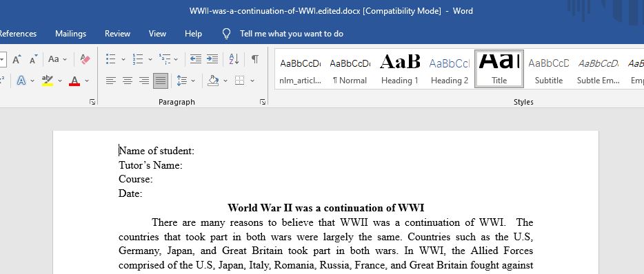Open shading color dropdown arrow
644x274 pixels.
(x=225, y=81)
